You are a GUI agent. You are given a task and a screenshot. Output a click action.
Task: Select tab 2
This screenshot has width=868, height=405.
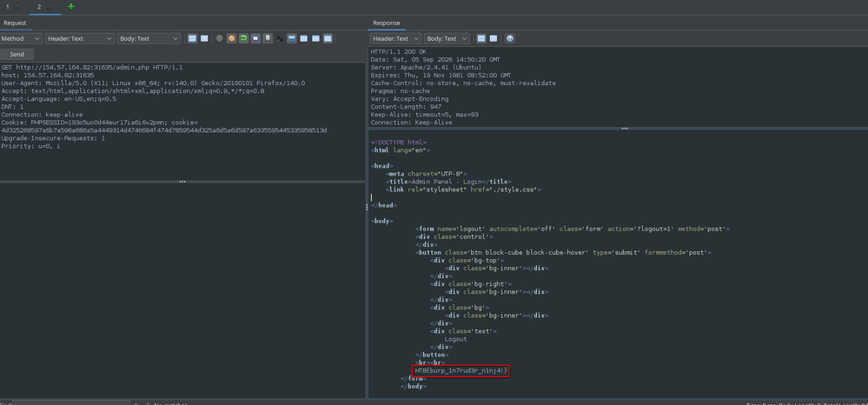[x=39, y=7]
